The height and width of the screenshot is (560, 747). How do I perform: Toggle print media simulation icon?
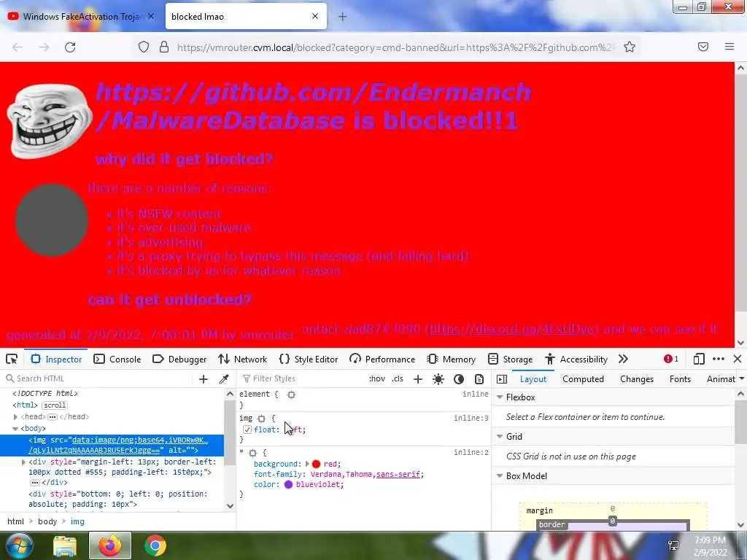coord(479,379)
